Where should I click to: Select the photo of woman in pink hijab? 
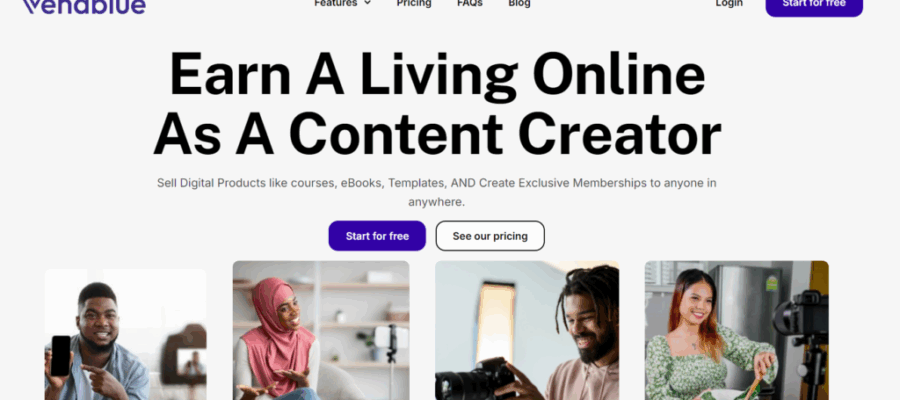(321, 330)
